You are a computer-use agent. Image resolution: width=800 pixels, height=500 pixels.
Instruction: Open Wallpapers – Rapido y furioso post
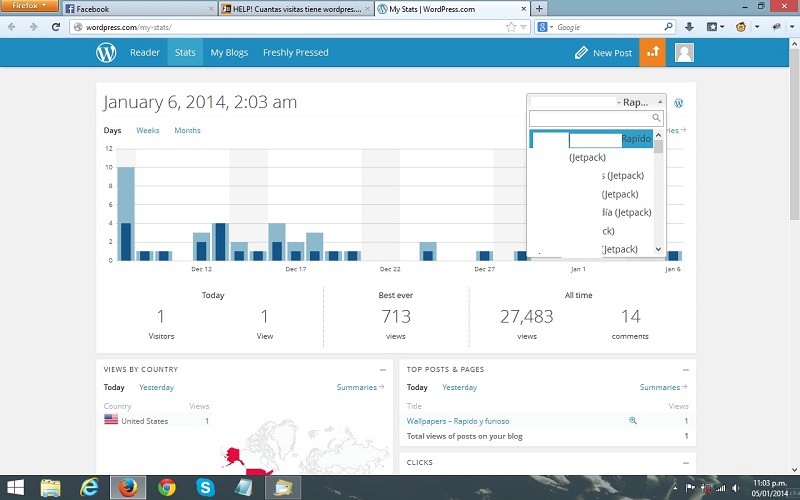[458, 421]
